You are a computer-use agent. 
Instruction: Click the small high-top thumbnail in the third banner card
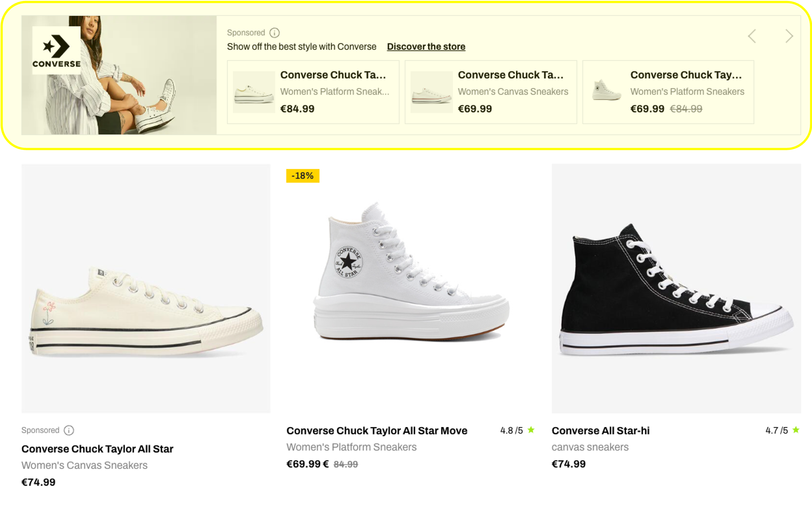point(606,90)
